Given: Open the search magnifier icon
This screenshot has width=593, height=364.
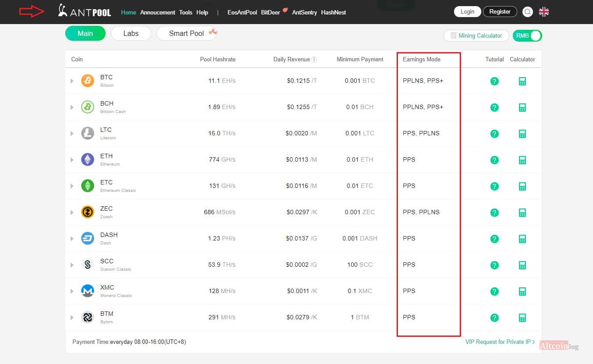Looking at the screenshot, I should tap(528, 12).
